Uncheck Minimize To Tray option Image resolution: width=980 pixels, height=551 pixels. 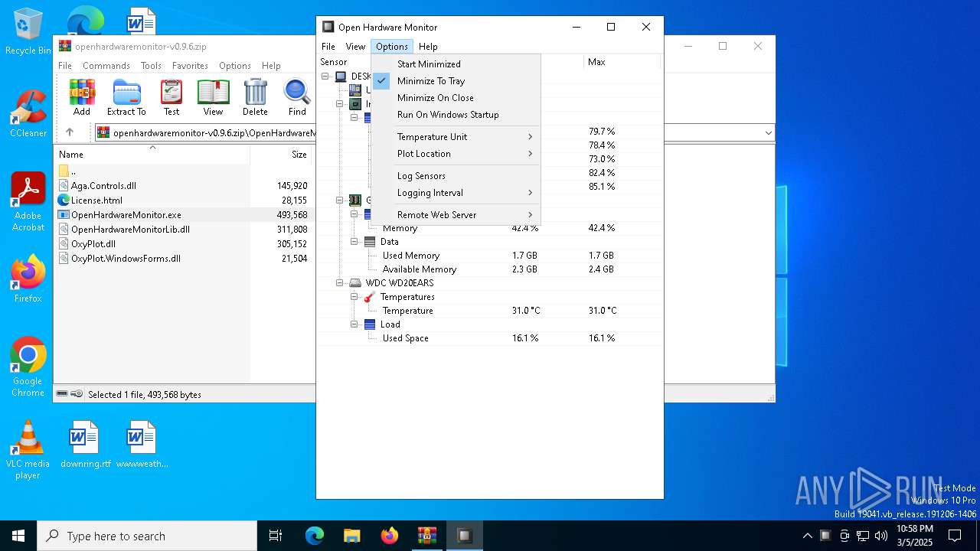[x=456, y=81]
